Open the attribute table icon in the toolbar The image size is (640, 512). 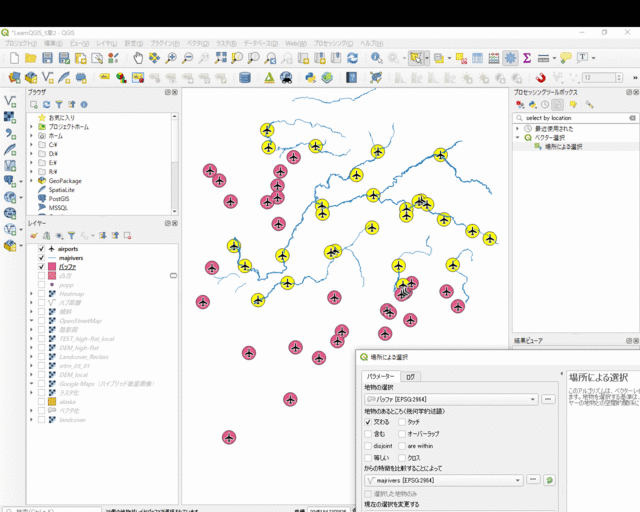(477, 58)
